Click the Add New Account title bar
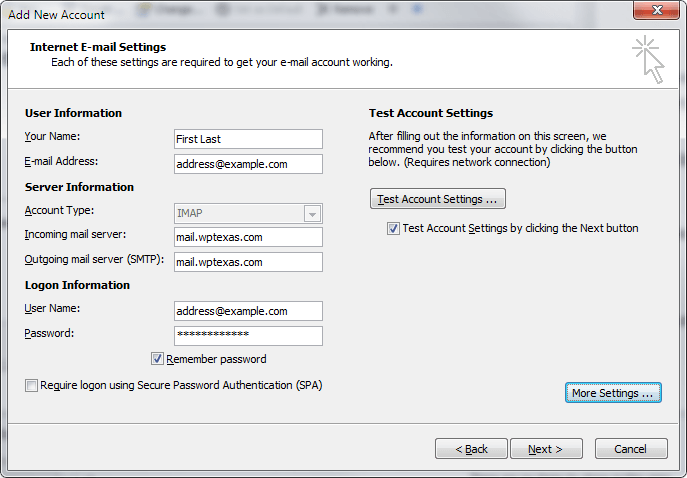The height and width of the screenshot is (478, 687). [x=300, y=14]
